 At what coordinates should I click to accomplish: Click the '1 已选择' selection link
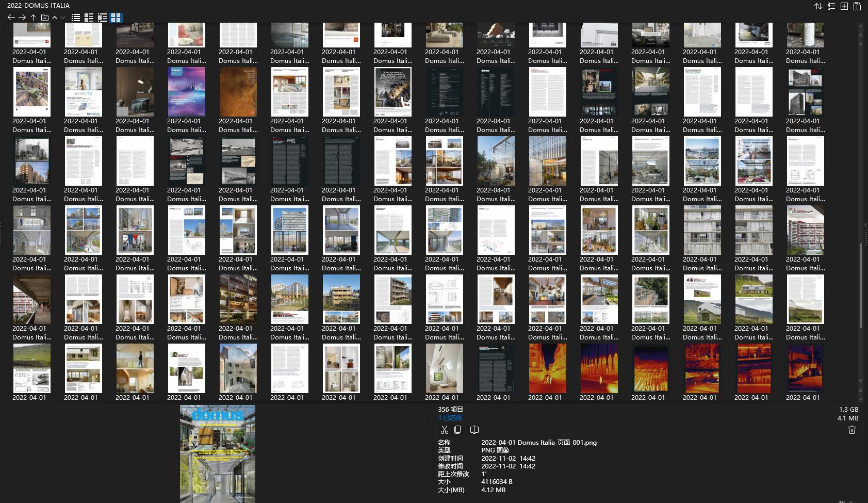pyautogui.click(x=451, y=418)
